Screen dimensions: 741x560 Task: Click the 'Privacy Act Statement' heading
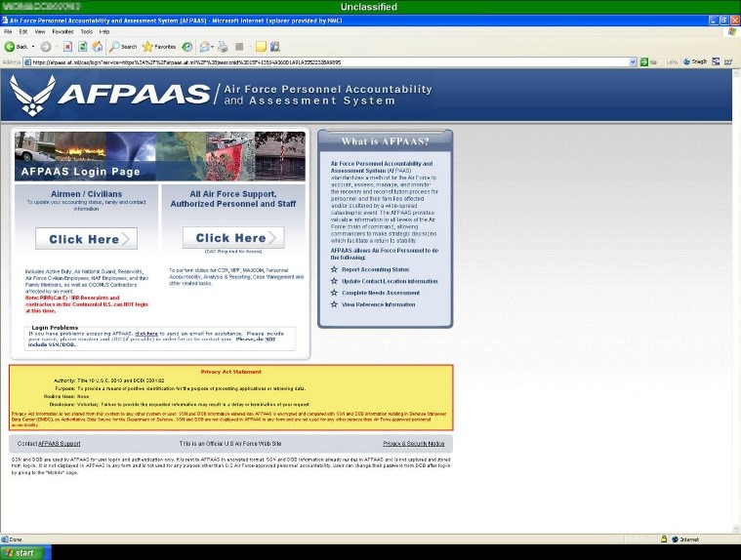pyautogui.click(x=231, y=372)
